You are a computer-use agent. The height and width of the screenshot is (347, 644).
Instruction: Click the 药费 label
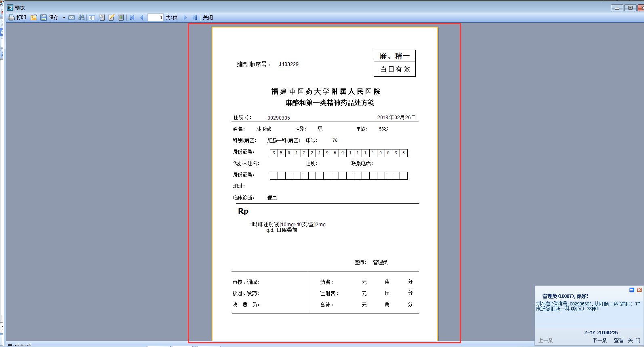326,282
